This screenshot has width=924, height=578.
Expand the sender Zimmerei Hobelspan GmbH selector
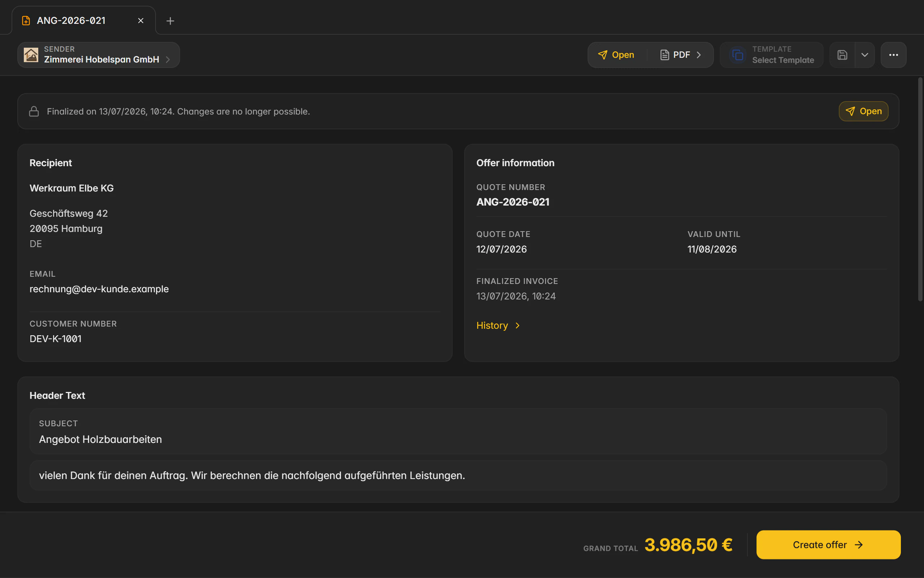pos(99,55)
